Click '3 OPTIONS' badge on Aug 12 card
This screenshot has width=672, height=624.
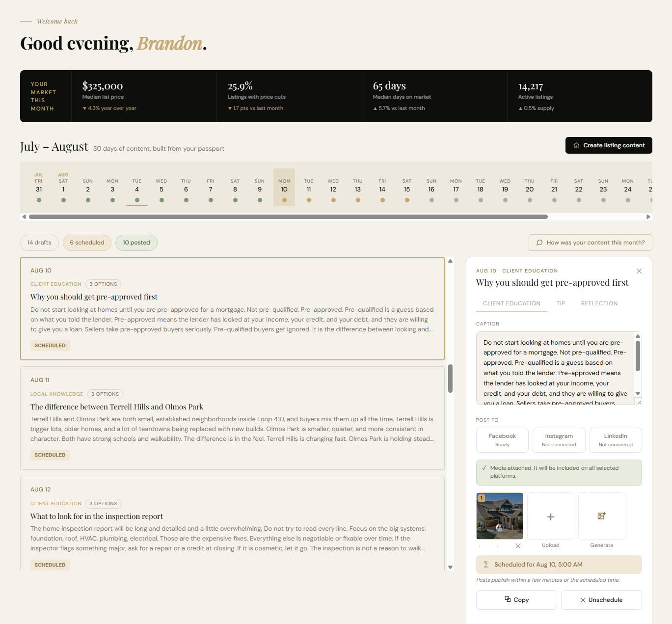[x=103, y=504]
